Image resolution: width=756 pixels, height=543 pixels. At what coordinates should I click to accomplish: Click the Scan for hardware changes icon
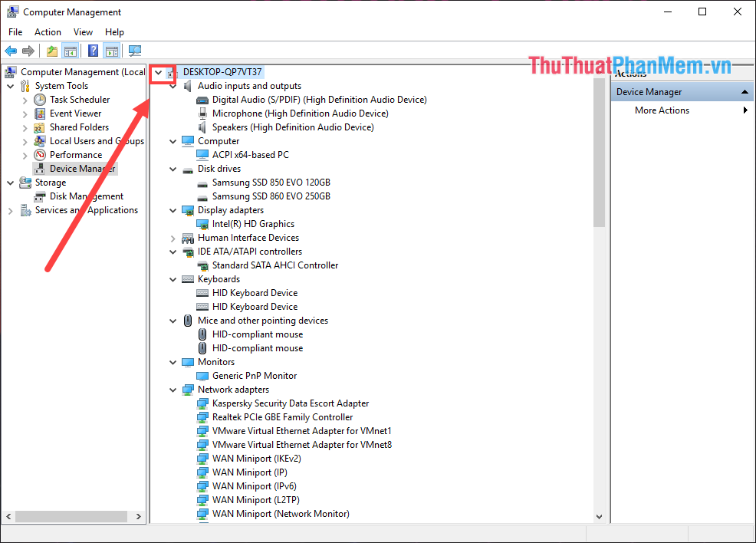[x=135, y=51]
